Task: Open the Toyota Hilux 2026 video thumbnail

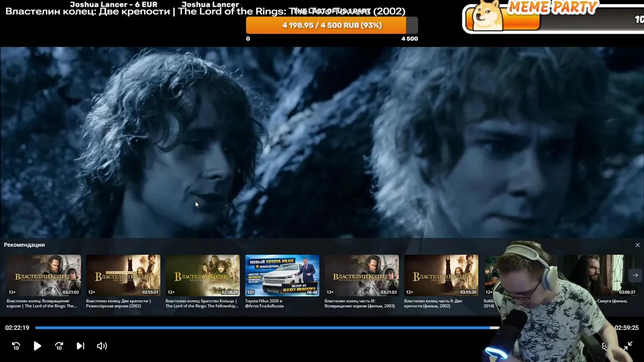Action: pyautogui.click(x=282, y=276)
